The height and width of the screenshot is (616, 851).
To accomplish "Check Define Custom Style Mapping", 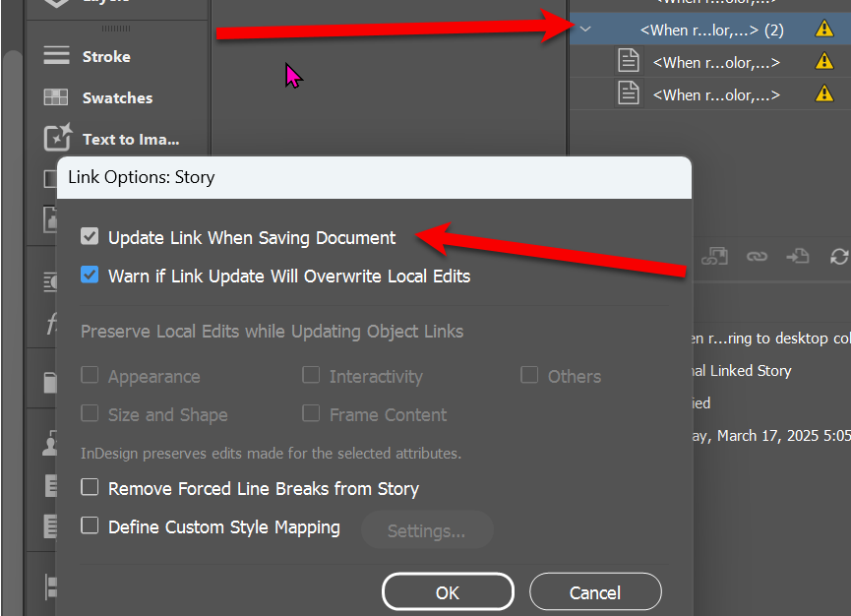I will tap(90, 528).
